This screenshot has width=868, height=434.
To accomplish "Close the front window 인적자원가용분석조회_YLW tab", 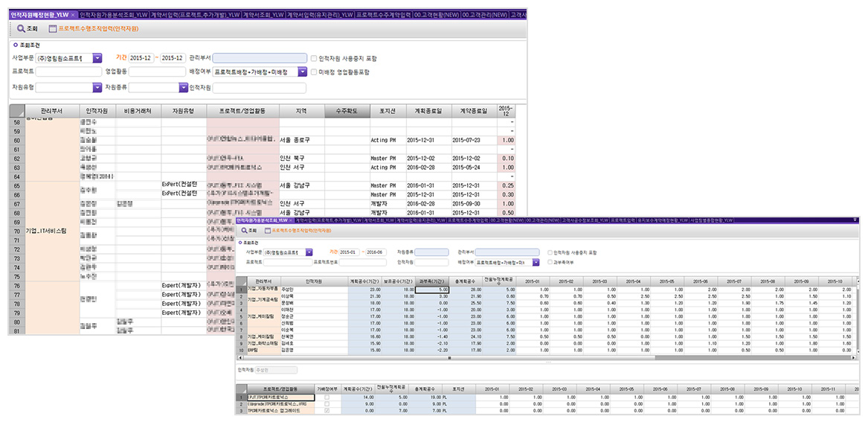I will point(291,220).
